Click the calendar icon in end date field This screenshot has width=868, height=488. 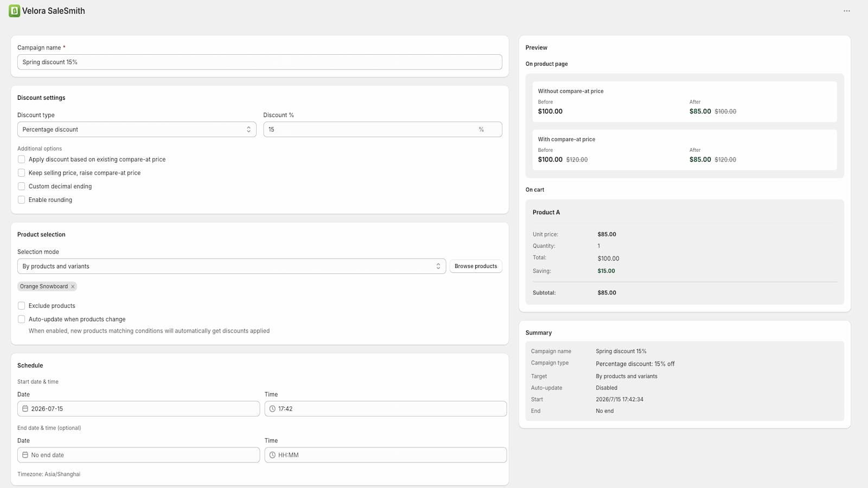pyautogui.click(x=25, y=455)
